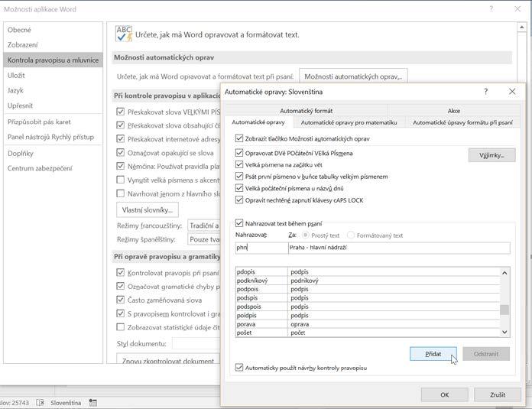Open Doplňky category

(x=53, y=154)
